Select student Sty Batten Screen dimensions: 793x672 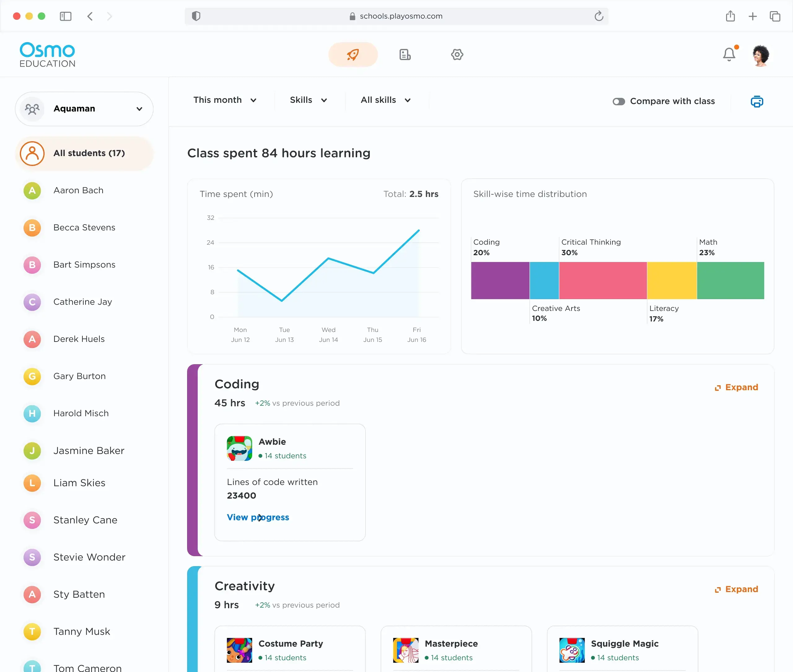[84, 594]
